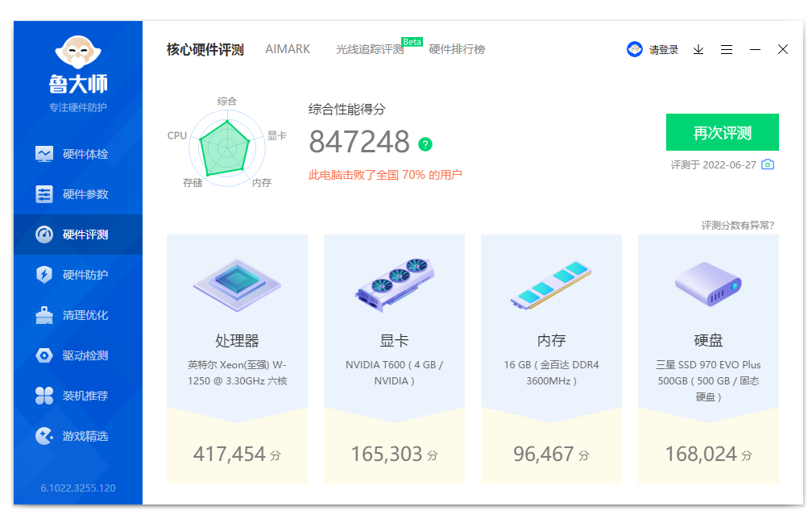
Task: Click the 硬盘 card title
Action: click(x=708, y=340)
